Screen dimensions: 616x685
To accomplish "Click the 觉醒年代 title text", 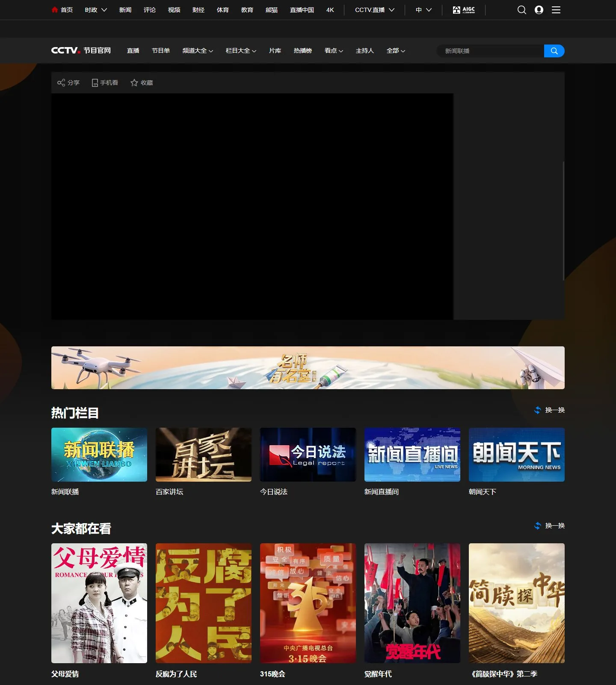I will [x=378, y=674].
